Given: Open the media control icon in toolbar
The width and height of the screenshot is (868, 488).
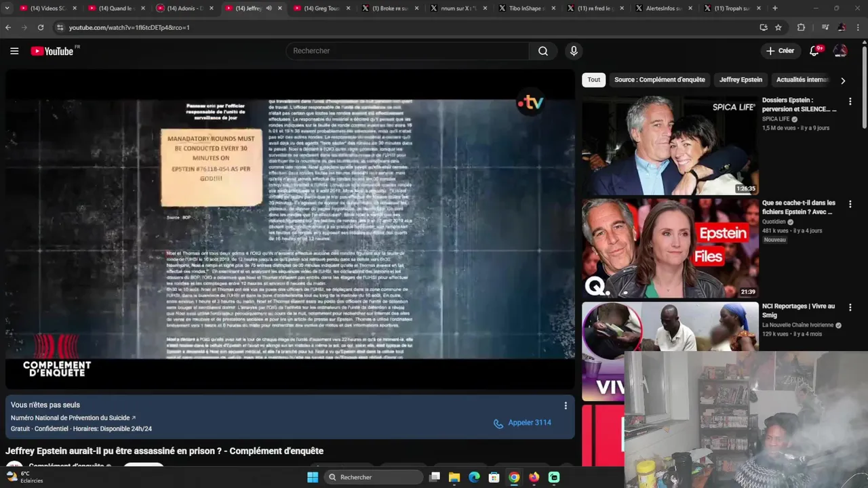Looking at the screenshot, I should pyautogui.click(x=825, y=27).
